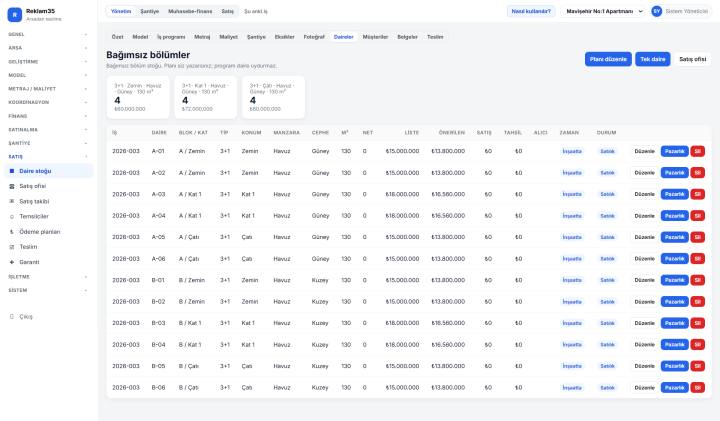The width and height of the screenshot is (720, 421).
Task: Switch to the Satış top tab
Action: coord(228,11)
